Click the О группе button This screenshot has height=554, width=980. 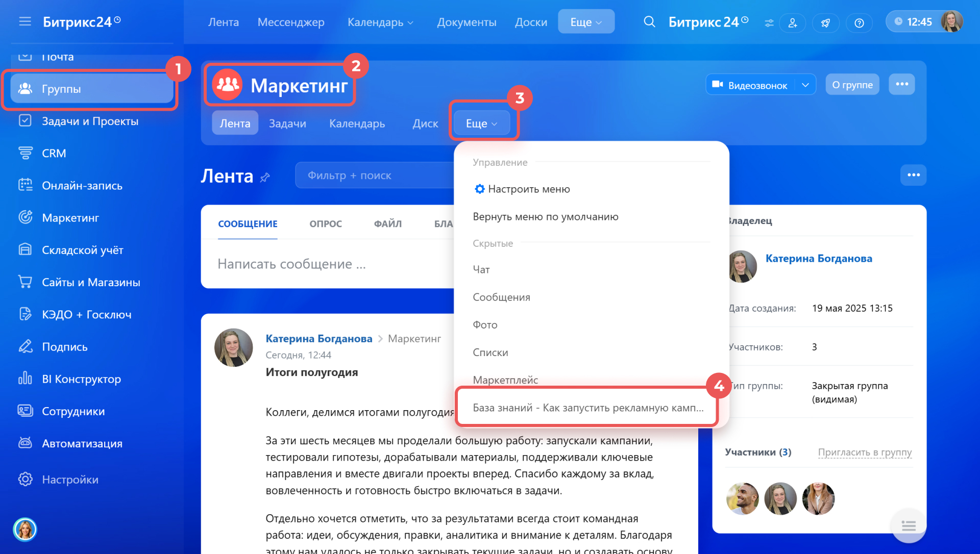tap(852, 85)
